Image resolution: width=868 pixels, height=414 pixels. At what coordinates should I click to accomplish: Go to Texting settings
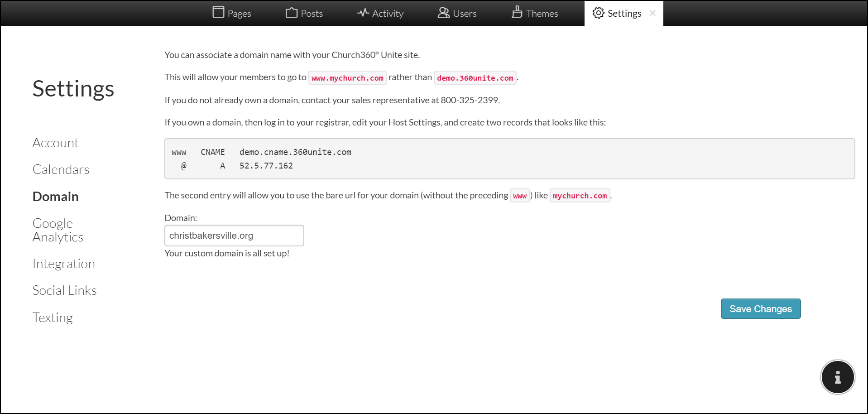click(x=53, y=318)
